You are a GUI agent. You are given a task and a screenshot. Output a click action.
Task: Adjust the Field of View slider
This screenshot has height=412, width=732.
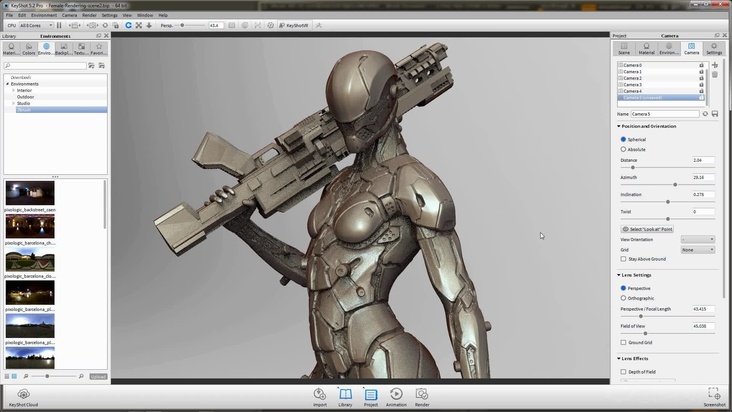pyautogui.click(x=646, y=334)
